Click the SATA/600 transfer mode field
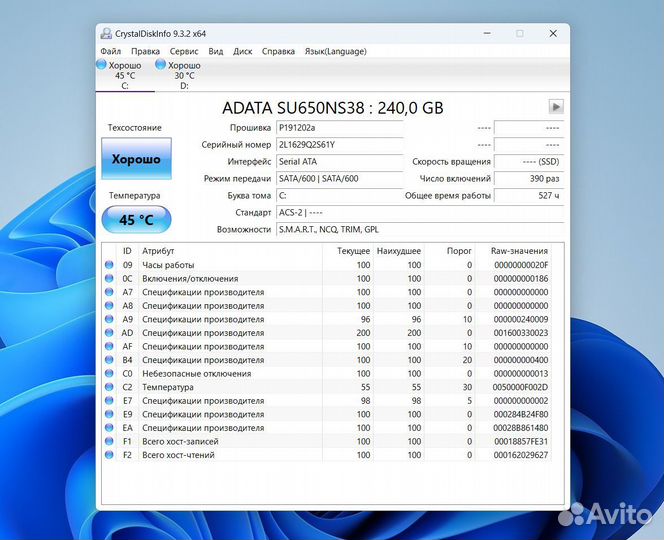 pyautogui.click(x=339, y=179)
